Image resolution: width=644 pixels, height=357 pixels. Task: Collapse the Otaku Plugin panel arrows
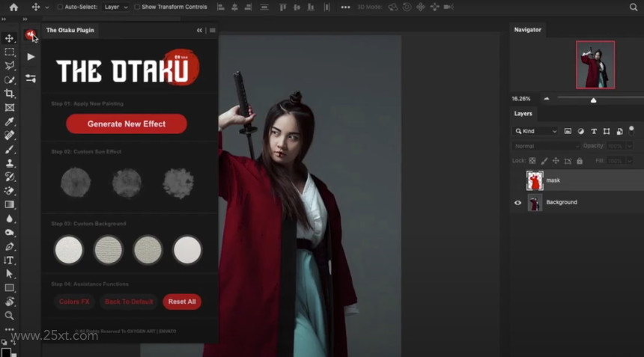tap(199, 31)
